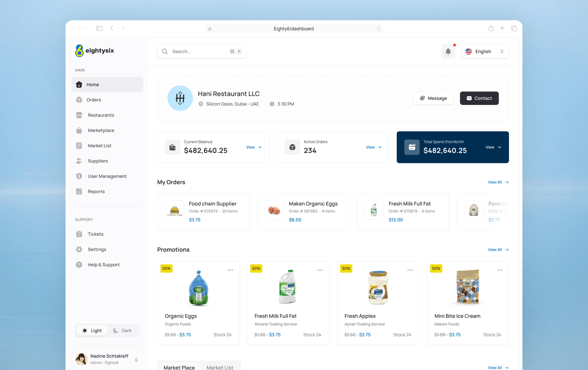View Current Balance details

click(x=254, y=147)
